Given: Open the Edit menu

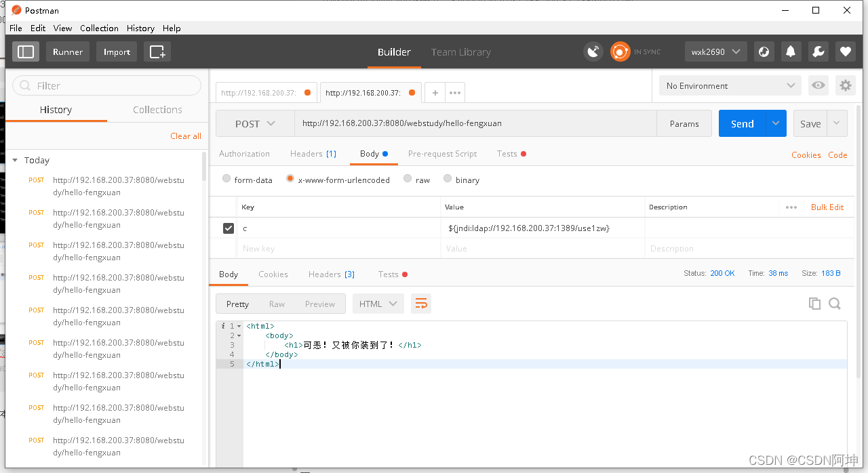Looking at the screenshot, I should click(x=38, y=28).
